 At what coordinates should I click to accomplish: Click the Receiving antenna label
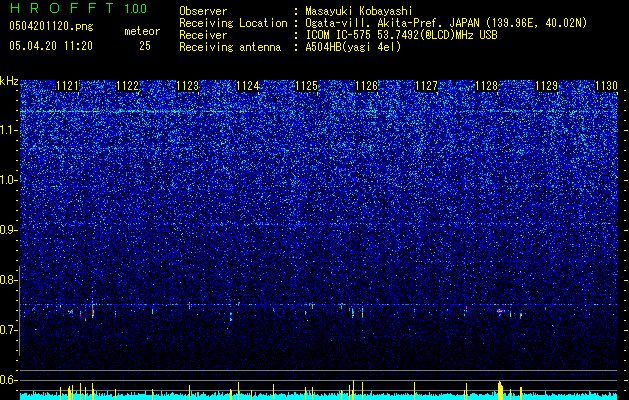pyautogui.click(x=230, y=47)
